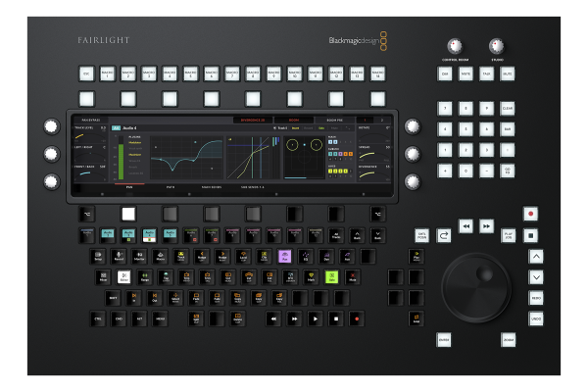Switch to PAN tab on console screen
This screenshot has height=392, width=588.
point(129,187)
